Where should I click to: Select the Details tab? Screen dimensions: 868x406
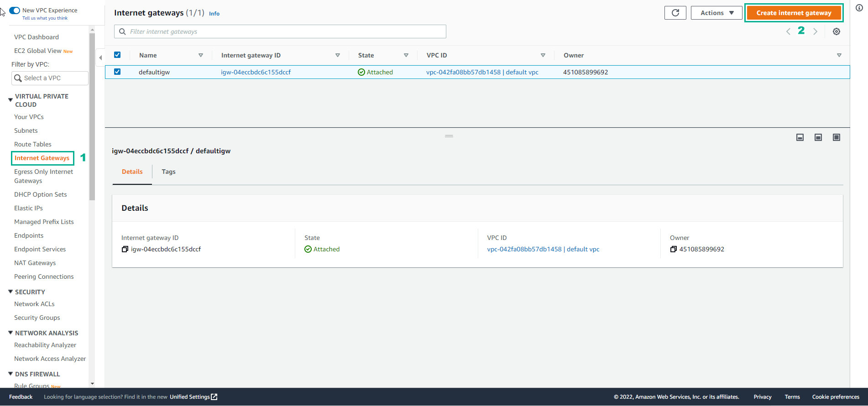coord(132,172)
